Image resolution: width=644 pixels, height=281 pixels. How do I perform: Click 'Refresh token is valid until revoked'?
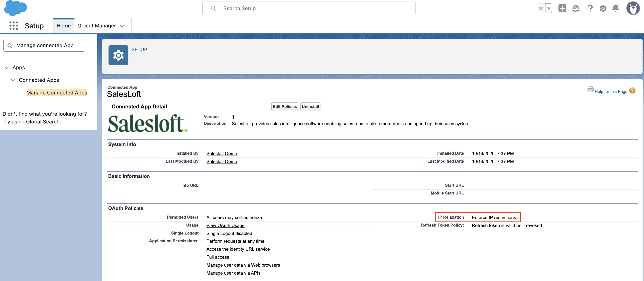(507, 225)
